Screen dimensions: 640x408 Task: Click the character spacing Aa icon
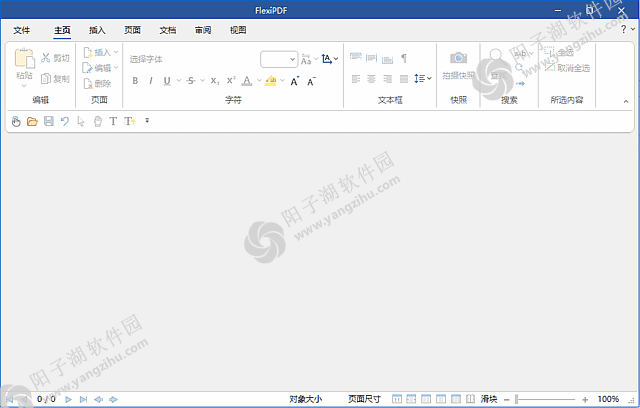306,59
